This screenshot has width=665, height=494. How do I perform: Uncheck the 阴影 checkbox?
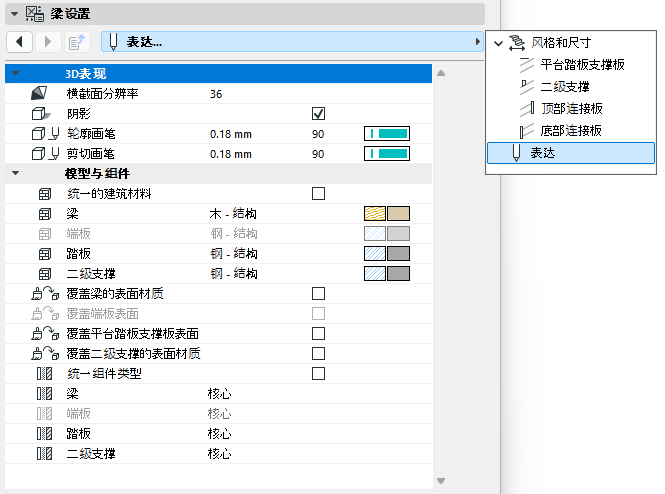click(319, 114)
